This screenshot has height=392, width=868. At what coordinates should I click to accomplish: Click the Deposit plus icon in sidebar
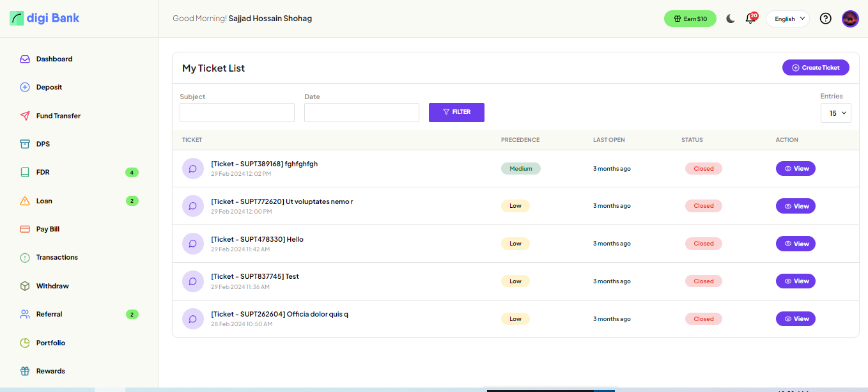(x=25, y=88)
